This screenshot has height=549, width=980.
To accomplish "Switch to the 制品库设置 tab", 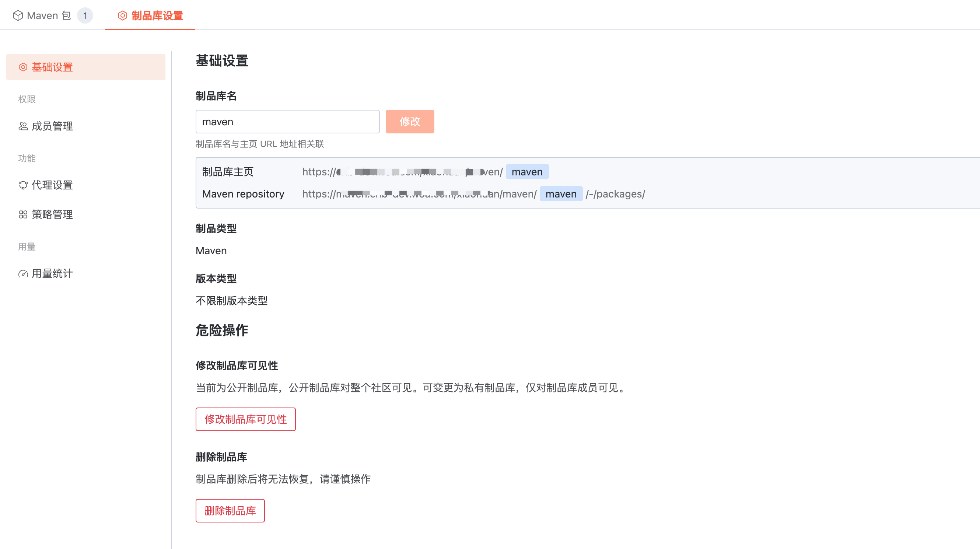I will click(157, 15).
